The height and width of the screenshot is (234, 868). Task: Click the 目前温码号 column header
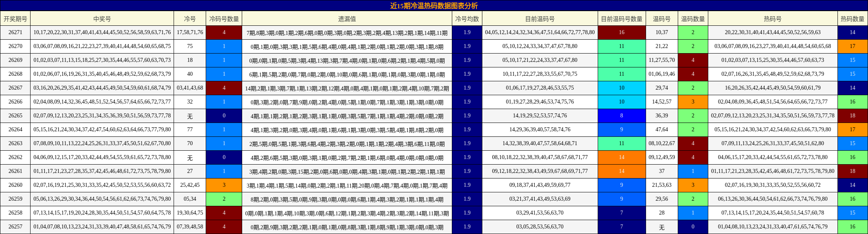(x=540, y=19)
